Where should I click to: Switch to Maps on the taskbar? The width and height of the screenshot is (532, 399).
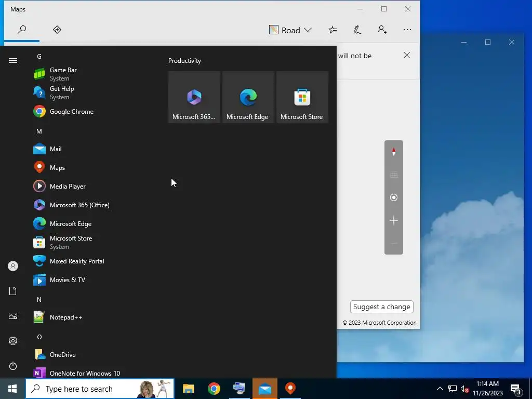pyautogui.click(x=290, y=389)
